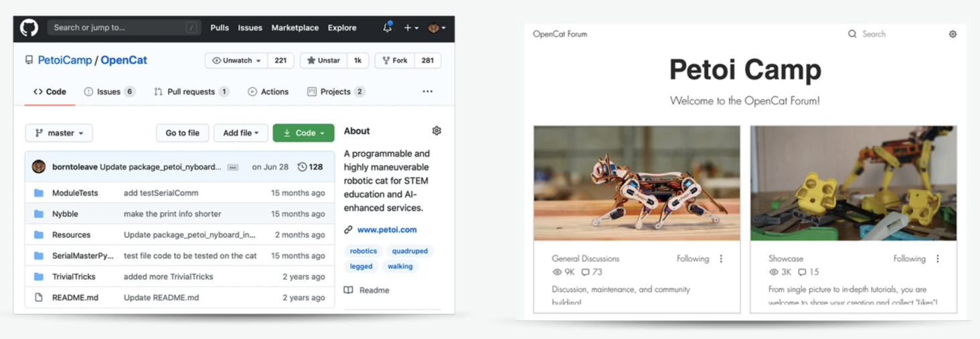This screenshot has height=339, width=980.
Task: Open Showcase category three-dot menu
Action: 937,259
